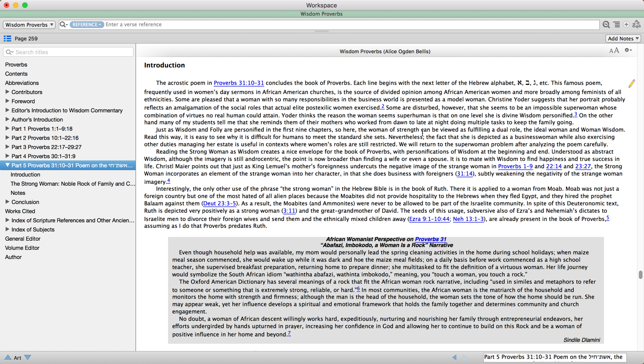Select The Strong Woman: Noble Rock entry
Image resolution: width=644 pixels, height=364 pixels.
[73, 184]
